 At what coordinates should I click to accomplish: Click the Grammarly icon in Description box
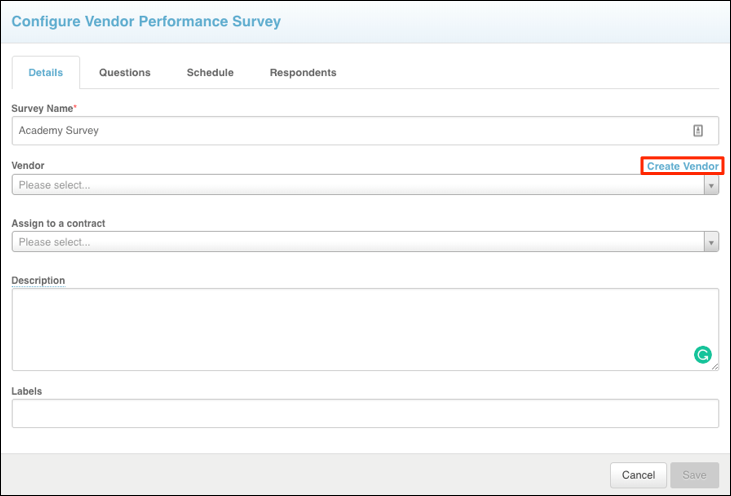click(702, 354)
